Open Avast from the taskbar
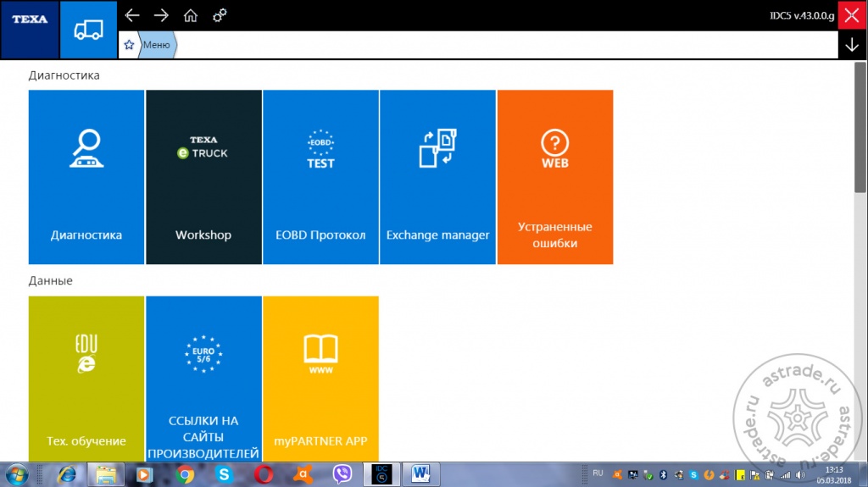This screenshot has height=487, width=868. [303, 475]
